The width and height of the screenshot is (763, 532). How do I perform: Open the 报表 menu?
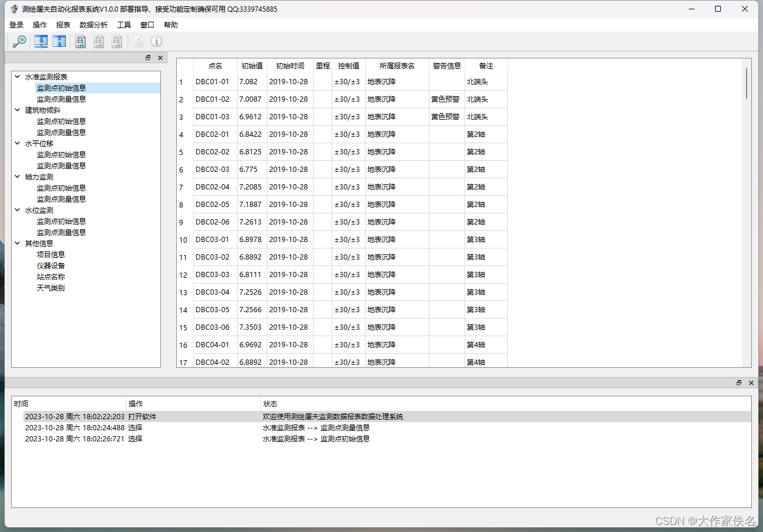63,25
